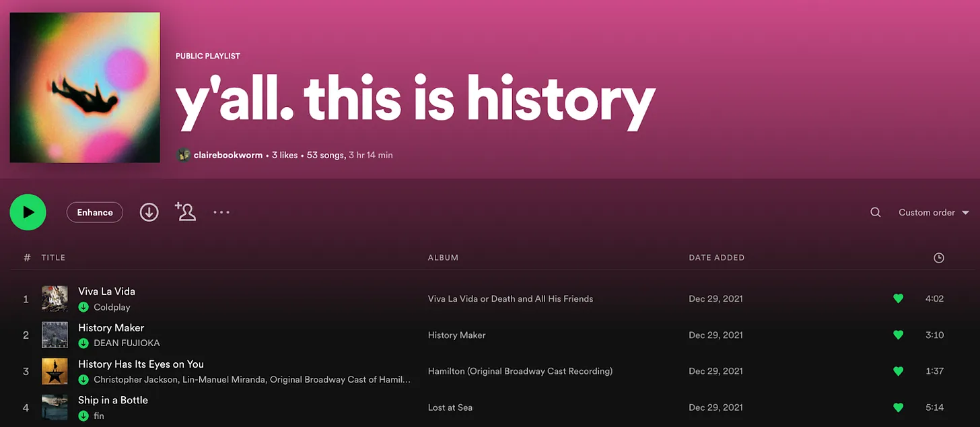Image resolution: width=980 pixels, height=427 pixels.
Task: Click track number 1 in the list
Action: tap(26, 298)
